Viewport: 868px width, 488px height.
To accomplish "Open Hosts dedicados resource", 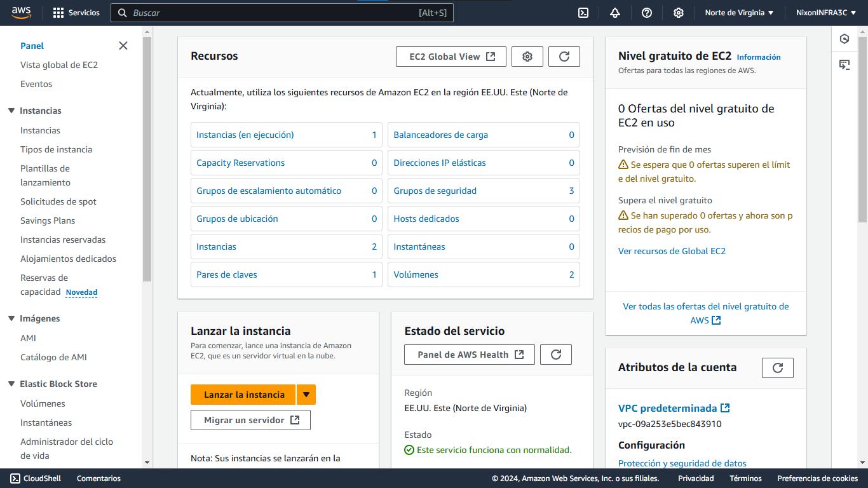I will click(x=426, y=219).
